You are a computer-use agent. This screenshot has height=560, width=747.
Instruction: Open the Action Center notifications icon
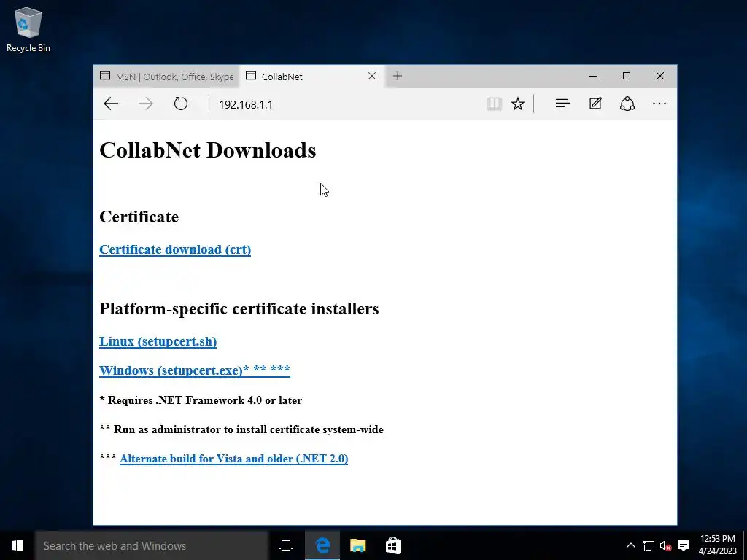pyautogui.click(x=684, y=545)
